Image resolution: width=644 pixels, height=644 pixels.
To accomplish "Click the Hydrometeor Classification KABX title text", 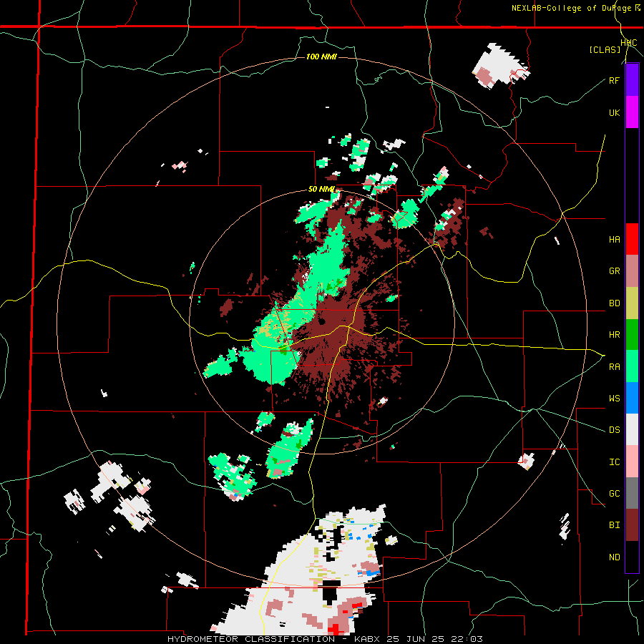I will (325, 639).
